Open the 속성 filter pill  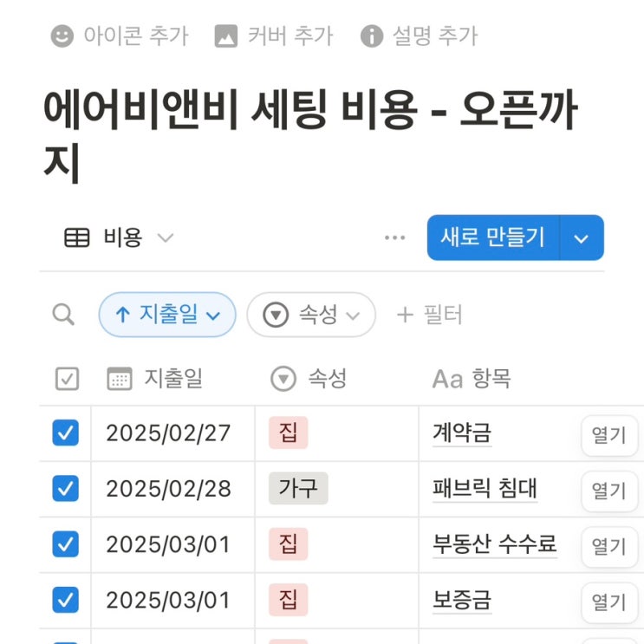coord(311,315)
